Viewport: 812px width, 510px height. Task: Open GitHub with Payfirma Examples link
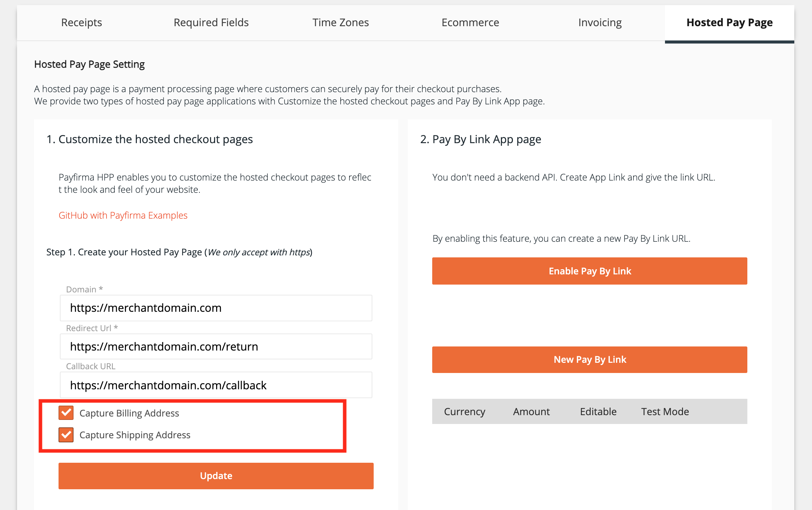[x=123, y=215]
